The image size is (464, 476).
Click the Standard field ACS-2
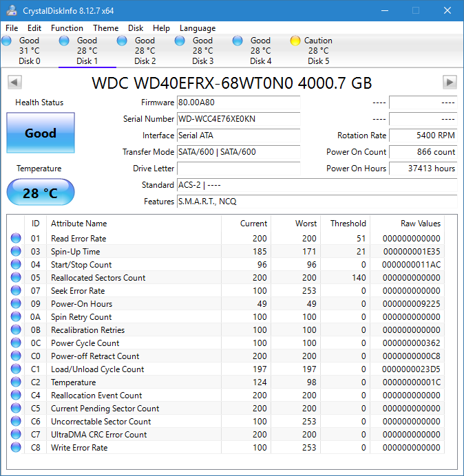point(317,185)
